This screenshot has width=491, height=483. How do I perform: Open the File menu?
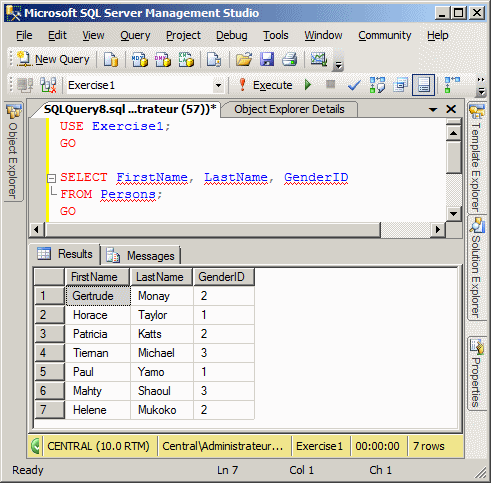coord(24,35)
